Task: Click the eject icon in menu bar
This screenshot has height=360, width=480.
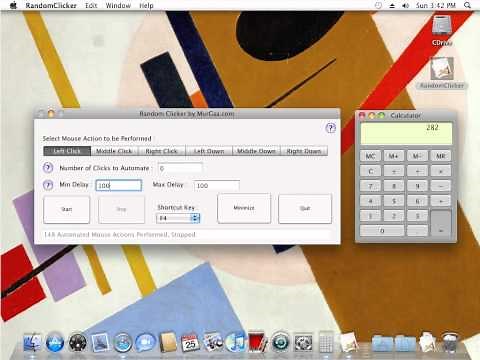Action: pyautogui.click(x=392, y=5)
